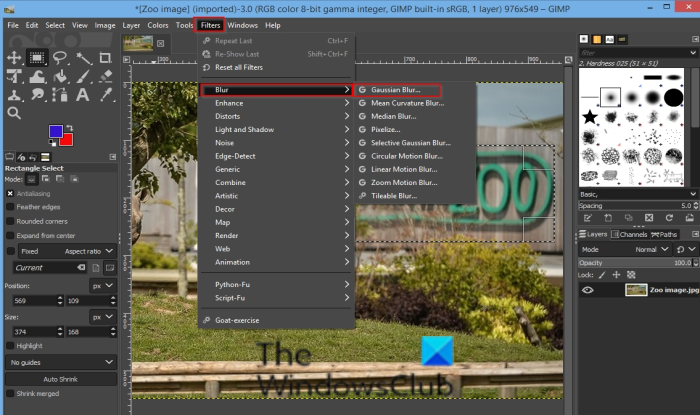Choose Replace current selection mode
The height and width of the screenshot is (415, 700).
tap(31, 179)
